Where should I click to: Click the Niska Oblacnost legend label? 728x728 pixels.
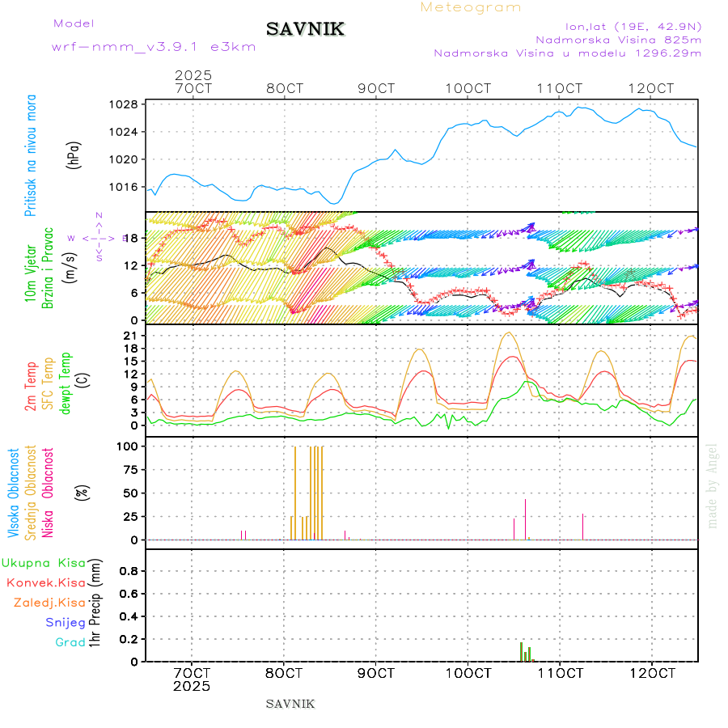49,491
